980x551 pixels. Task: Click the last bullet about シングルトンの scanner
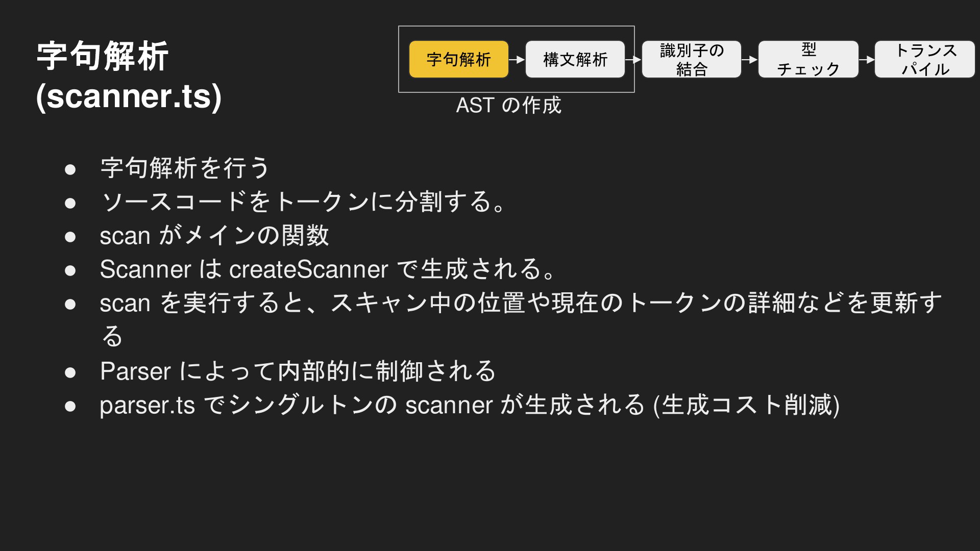(x=470, y=405)
